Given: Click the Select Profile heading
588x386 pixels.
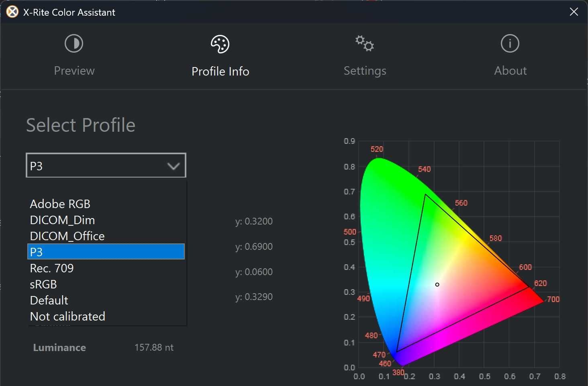Looking at the screenshot, I should point(81,125).
